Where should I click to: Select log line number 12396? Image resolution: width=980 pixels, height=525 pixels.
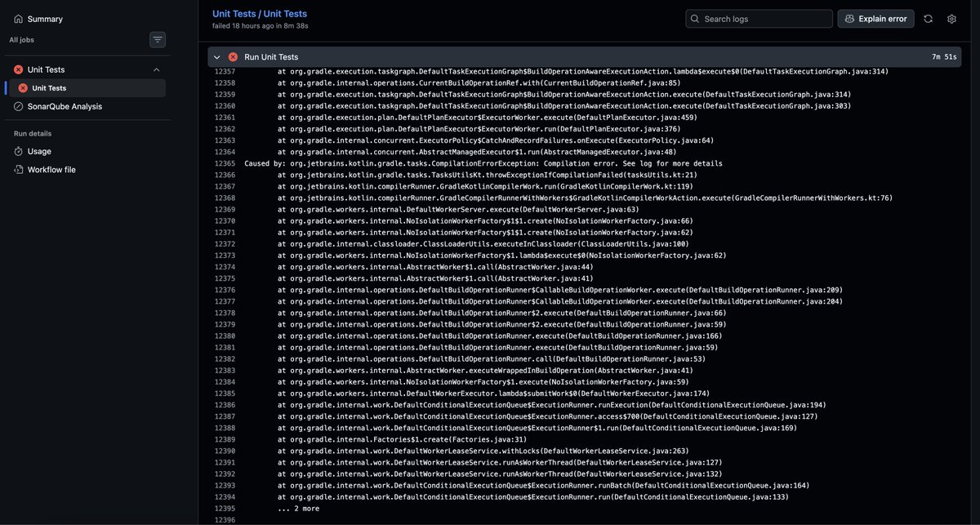pyautogui.click(x=225, y=520)
